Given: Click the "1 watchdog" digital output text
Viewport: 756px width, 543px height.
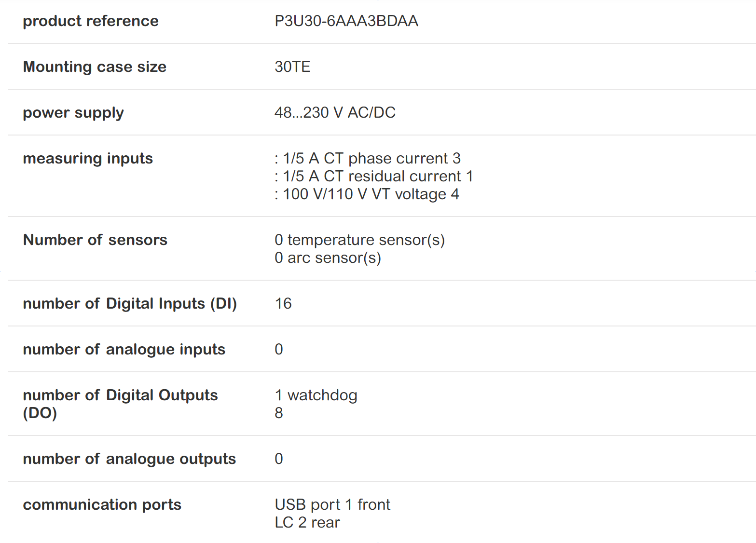Looking at the screenshot, I should pyautogui.click(x=316, y=395).
